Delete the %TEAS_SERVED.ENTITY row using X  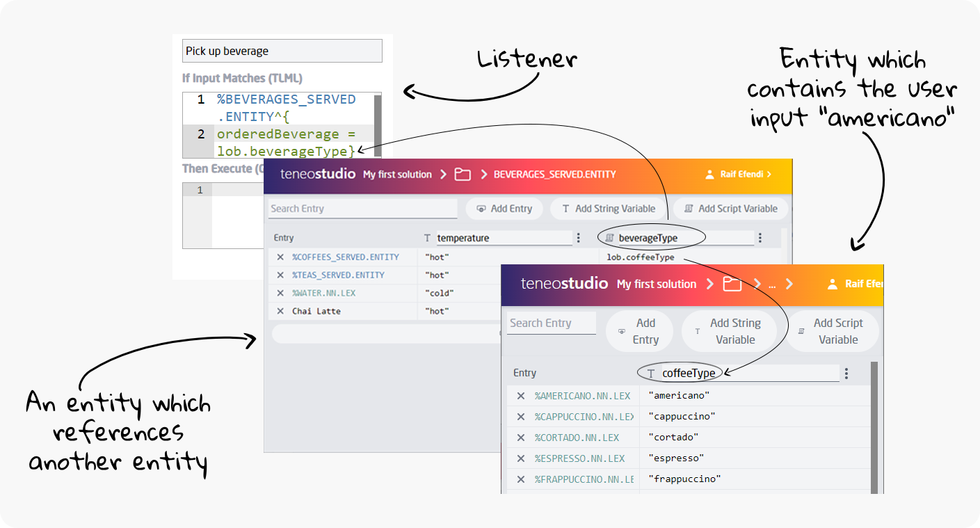[x=280, y=275]
